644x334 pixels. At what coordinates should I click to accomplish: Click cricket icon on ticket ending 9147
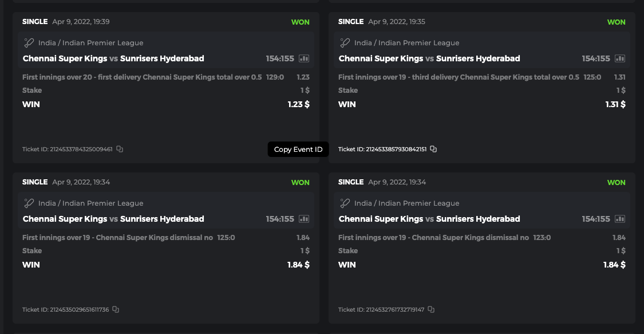tap(345, 203)
